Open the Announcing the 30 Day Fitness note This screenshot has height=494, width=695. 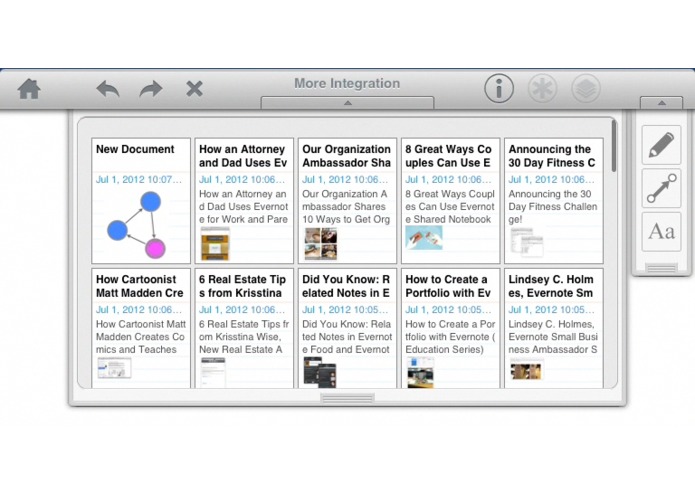coord(554,201)
